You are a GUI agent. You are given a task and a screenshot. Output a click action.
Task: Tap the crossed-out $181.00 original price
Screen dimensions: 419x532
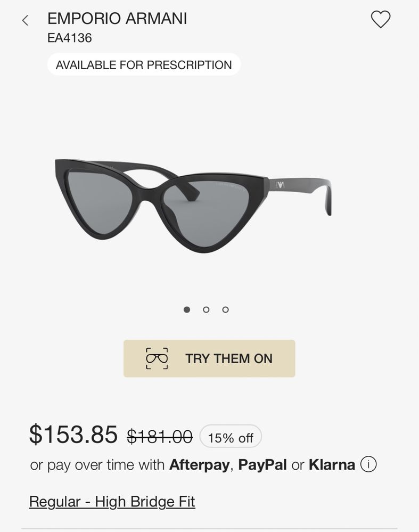160,436
